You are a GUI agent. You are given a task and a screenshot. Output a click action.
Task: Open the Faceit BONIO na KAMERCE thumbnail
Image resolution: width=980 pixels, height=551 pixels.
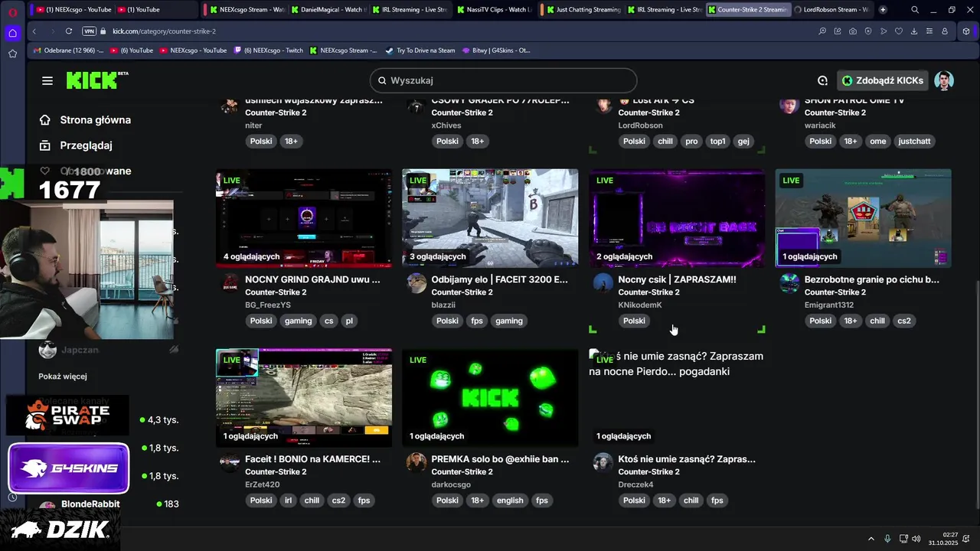click(x=304, y=398)
